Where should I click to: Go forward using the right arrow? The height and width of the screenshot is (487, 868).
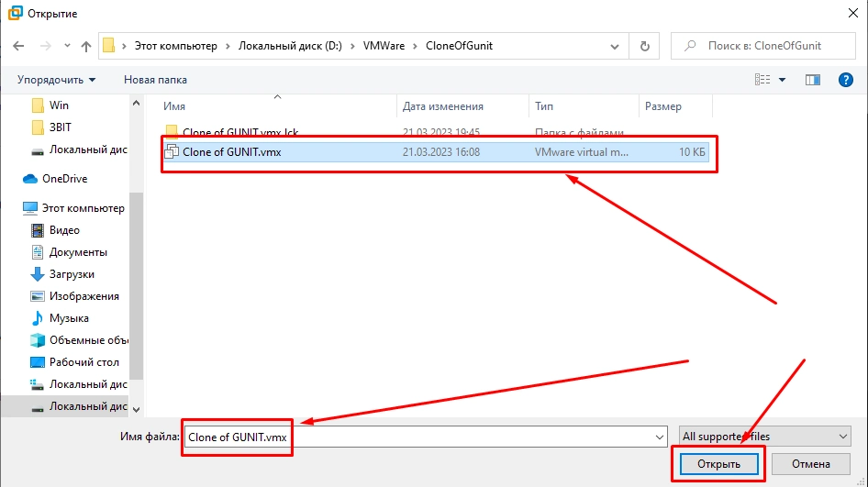tap(45, 46)
